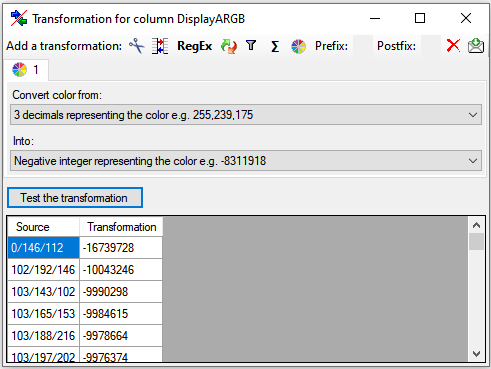The height and width of the screenshot is (369, 491).
Task: Open the Convert color from dropdown
Action: (x=246, y=115)
